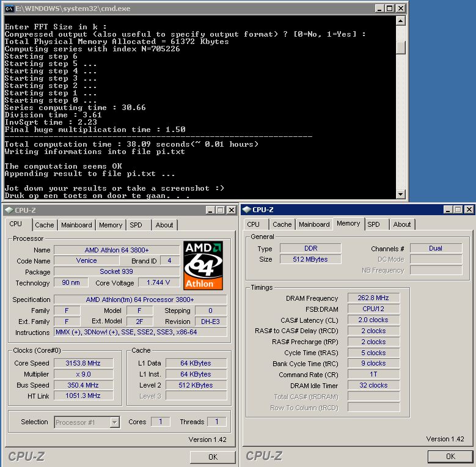Image resolution: width=476 pixels, height=467 pixels.
Task: Open About tab in left CPU-Z window
Action: point(164,225)
